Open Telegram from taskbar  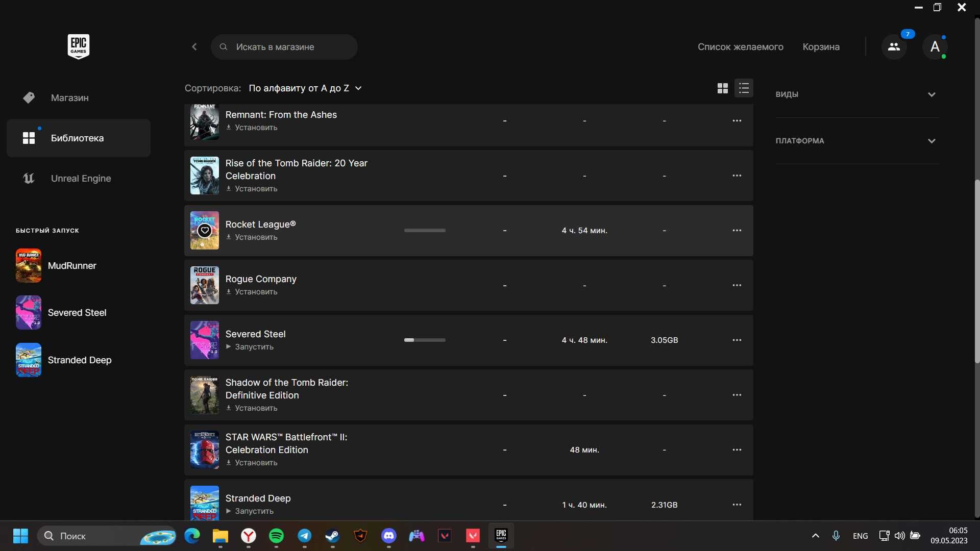point(305,536)
